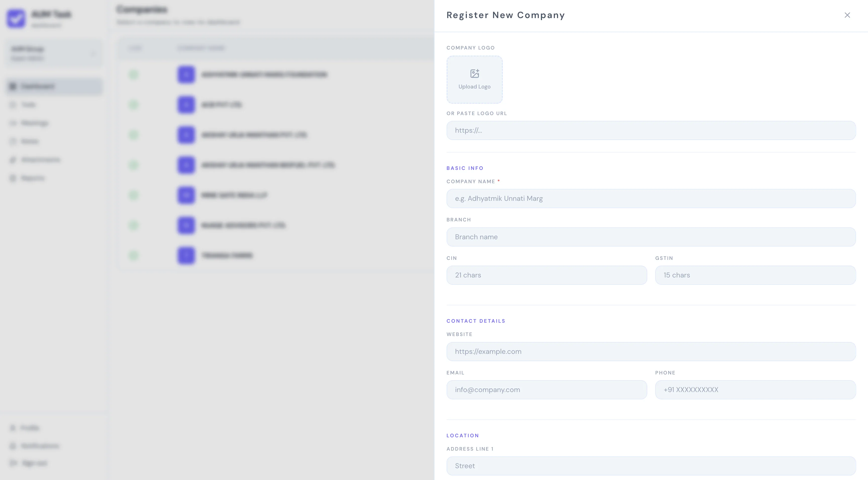Click the BASIC INFO section heading
The height and width of the screenshot is (480, 868).
coord(465,168)
